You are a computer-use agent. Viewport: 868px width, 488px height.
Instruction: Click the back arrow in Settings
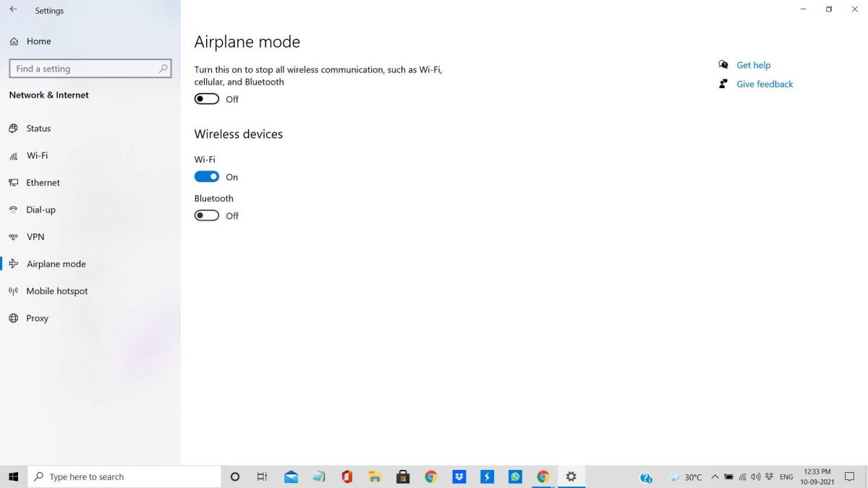click(13, 9)
